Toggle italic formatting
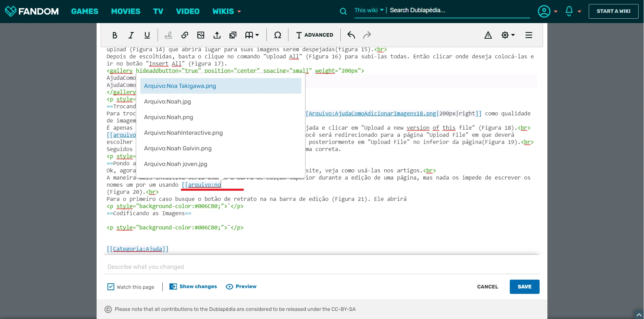Screen dimensions: 644x319 click(131, 35)
